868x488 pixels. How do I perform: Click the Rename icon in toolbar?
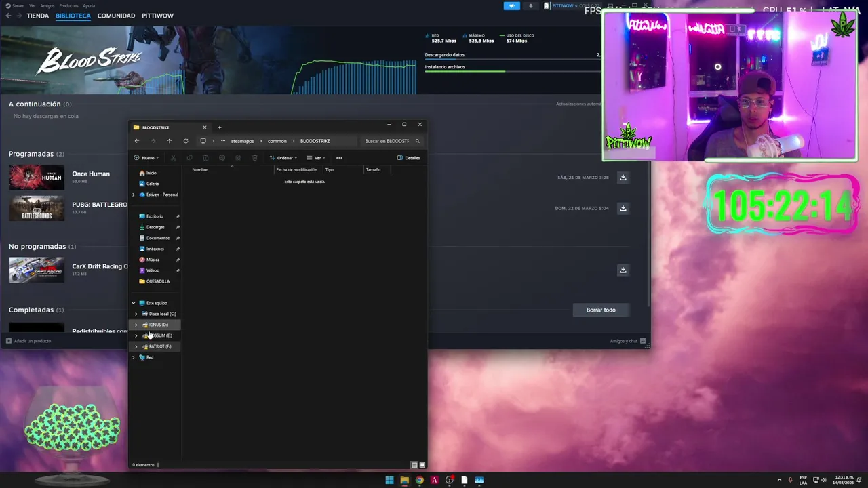[x=222, y=158]
